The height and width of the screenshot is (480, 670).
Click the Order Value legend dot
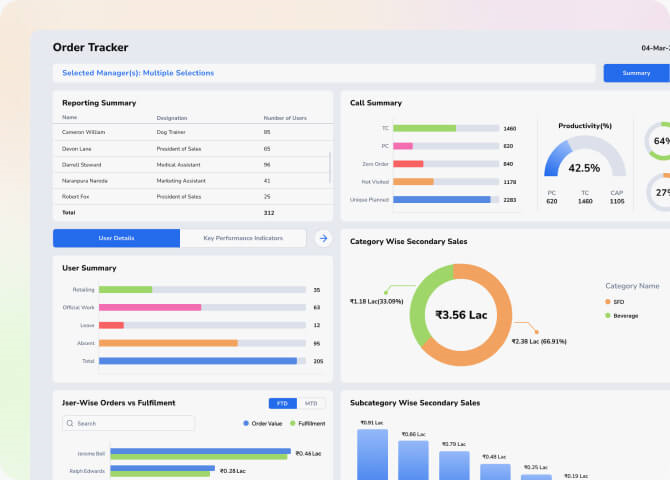(x=247, y=423)
